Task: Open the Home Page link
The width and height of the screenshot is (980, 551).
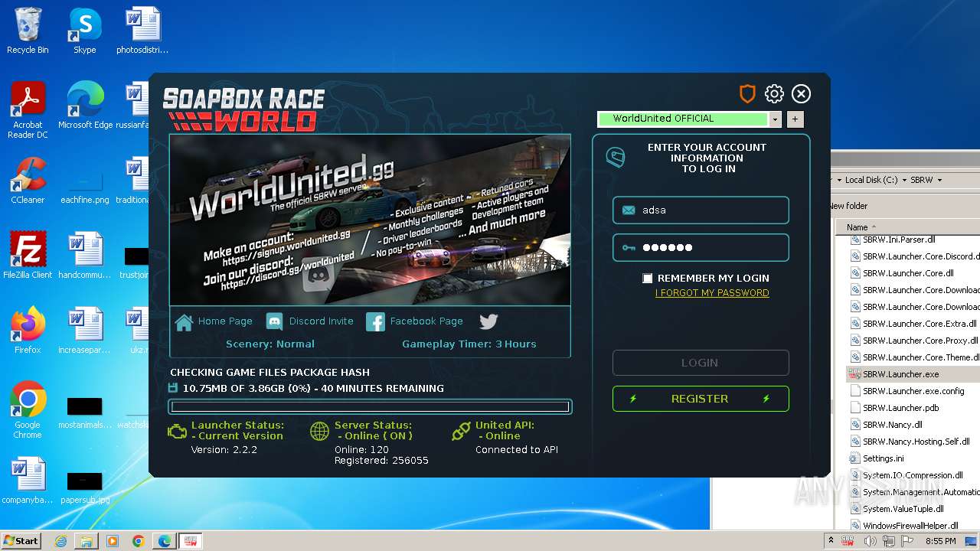Action: [x=214, y=321]
